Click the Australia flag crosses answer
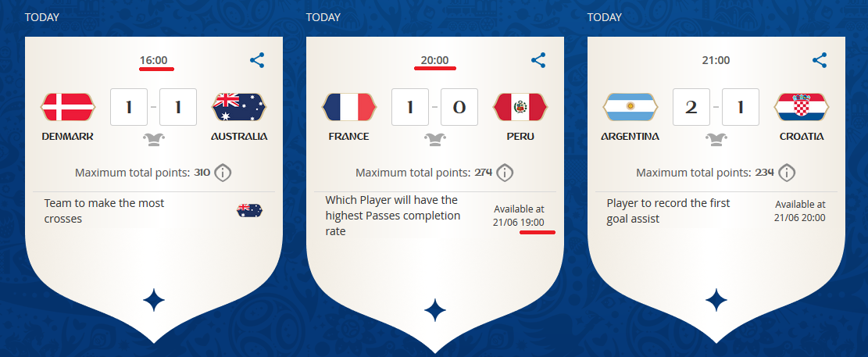 click(250, 210)
